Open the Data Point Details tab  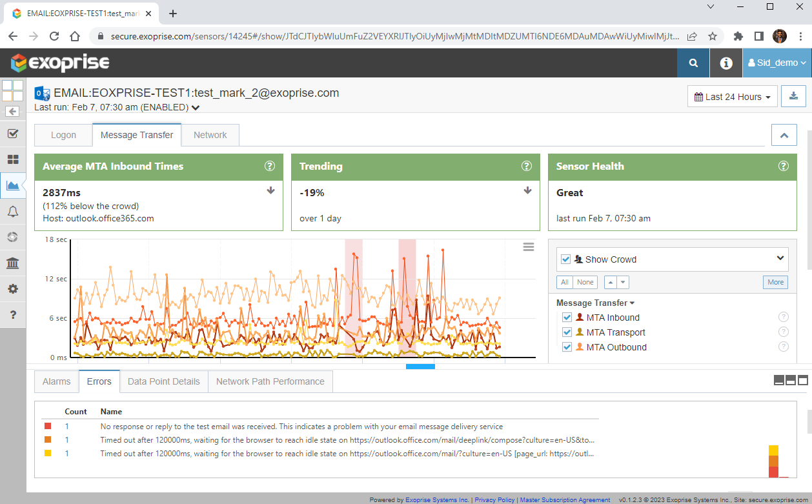(x=164, y=381)
